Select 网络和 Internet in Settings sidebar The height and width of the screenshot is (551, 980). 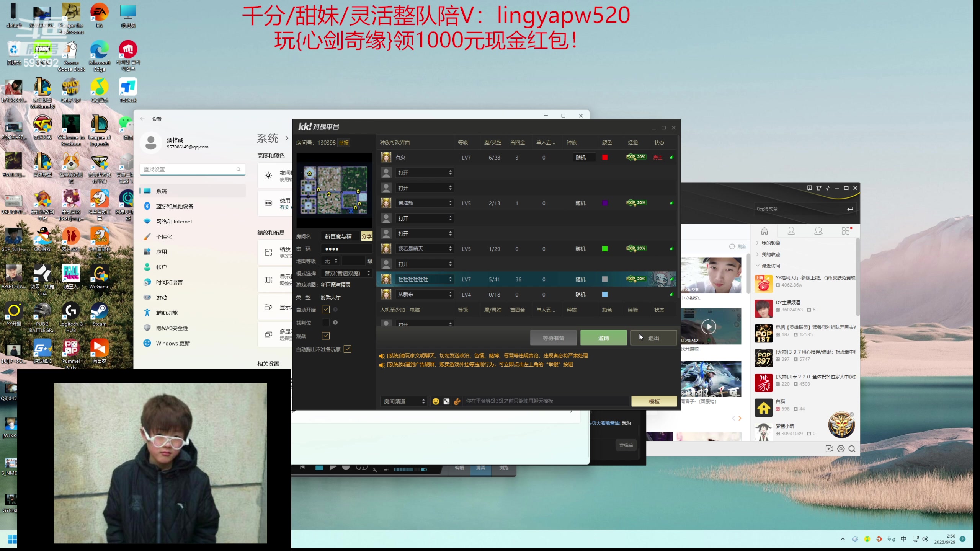click(193, 222)
